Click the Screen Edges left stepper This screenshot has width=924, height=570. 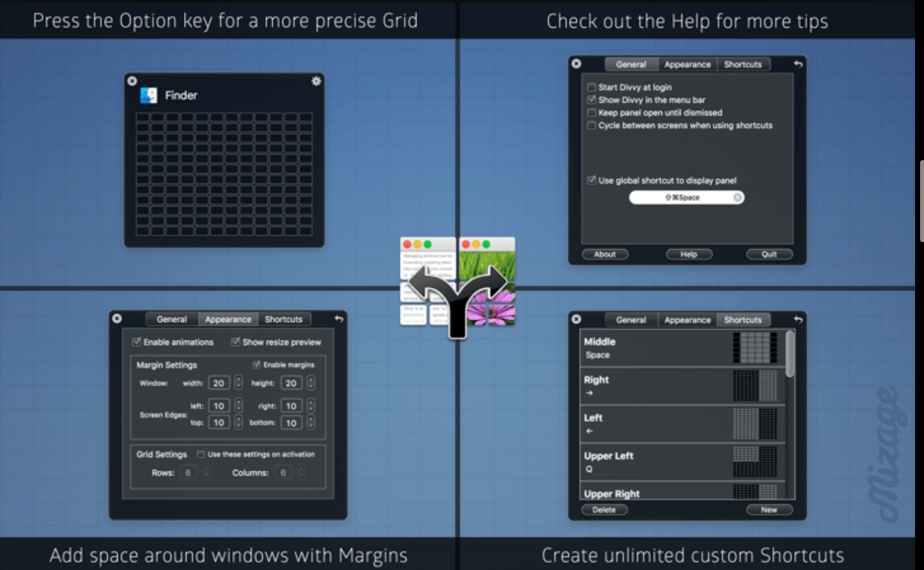pos(238,406)
